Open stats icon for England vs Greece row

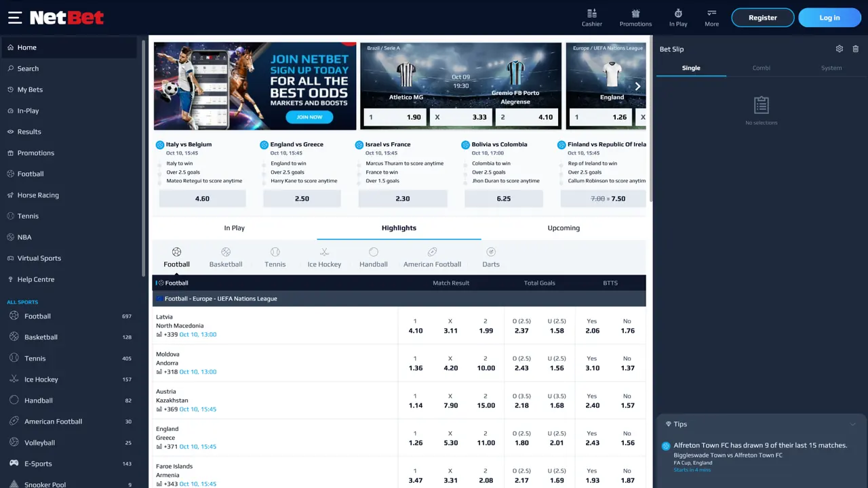coord(159,447)
